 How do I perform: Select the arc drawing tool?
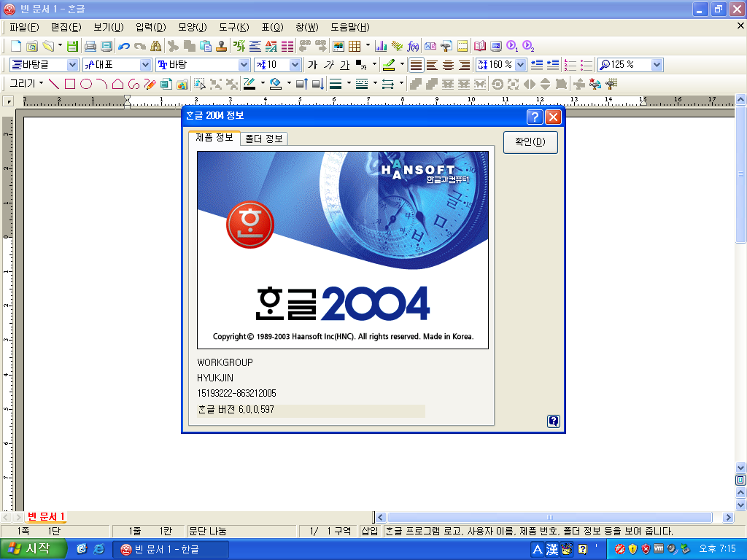[101, 85]
